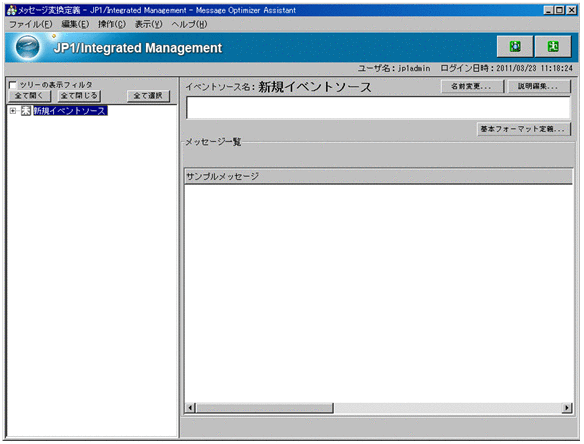Image resolution: width=584 pixels, height=444 pixels.
Task: Open the ヘルプ(H) menu
Action: point(189,24)
